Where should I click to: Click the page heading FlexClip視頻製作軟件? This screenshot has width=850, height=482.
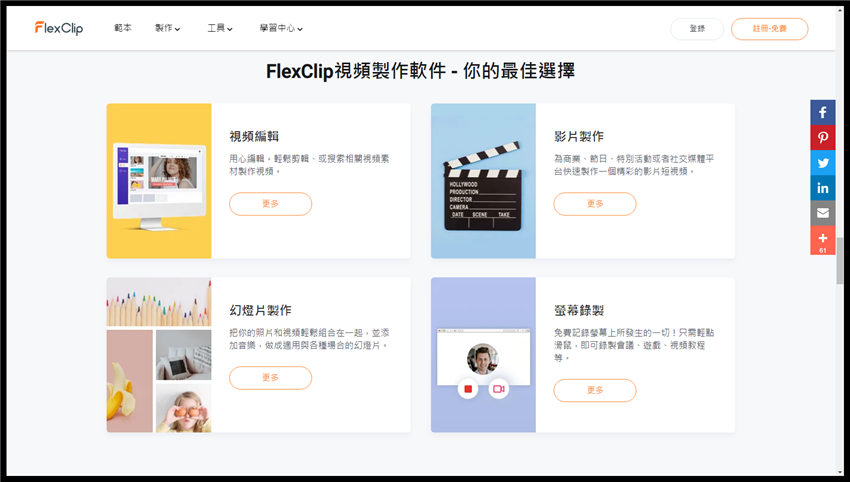[420, 71]
